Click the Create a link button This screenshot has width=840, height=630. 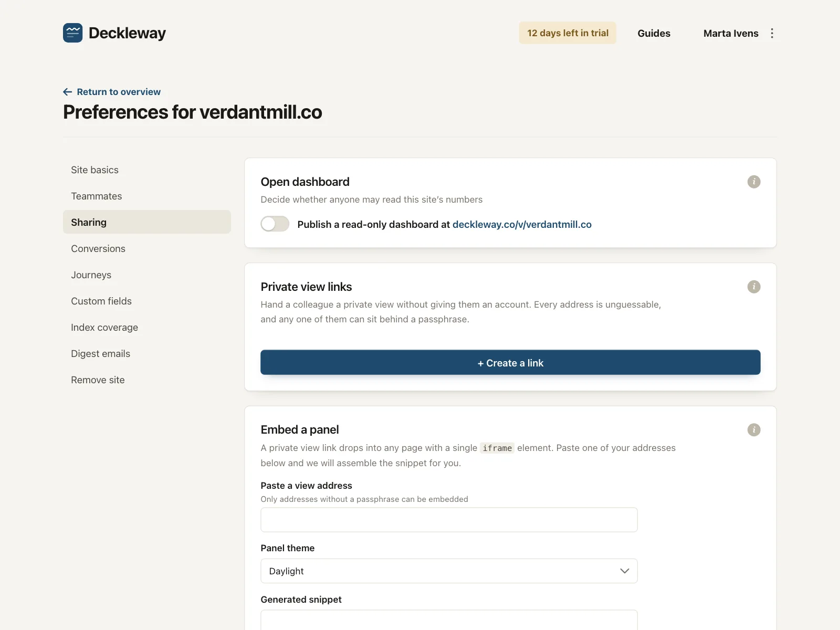click(510, 362)
